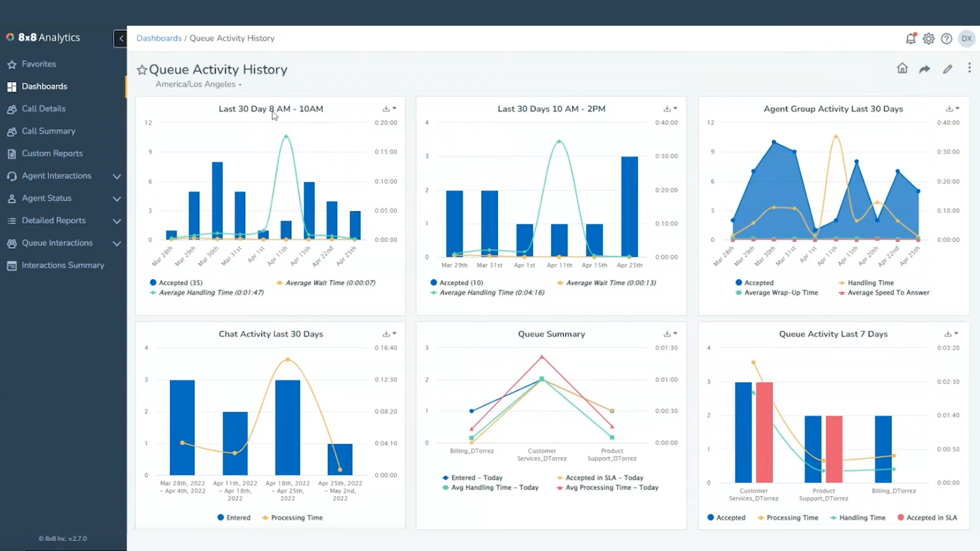Click the Detailed Reports list icon
The image size is (980, 551).
[x=12, y=221]
